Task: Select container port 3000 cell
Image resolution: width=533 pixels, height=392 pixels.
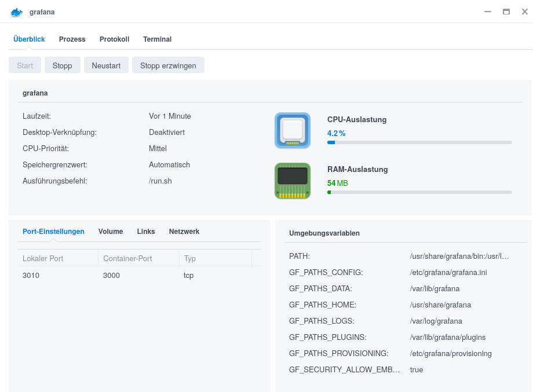Action: click(111, 275)
